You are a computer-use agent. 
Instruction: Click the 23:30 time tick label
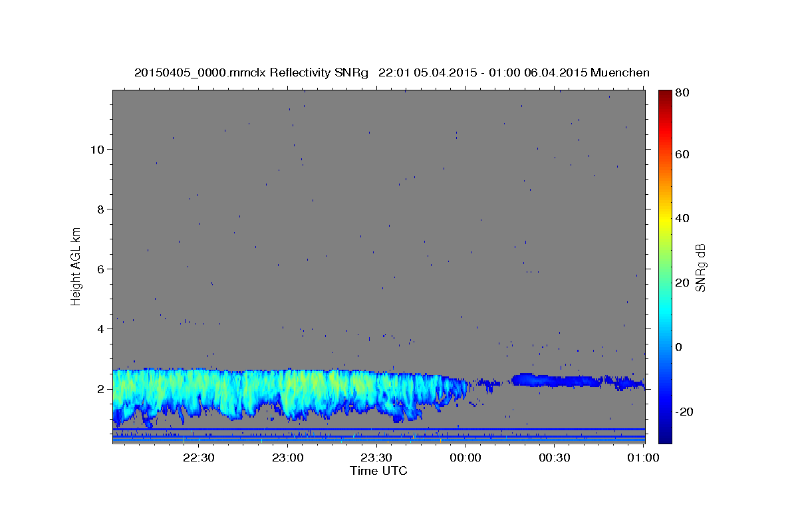tap(376, 458)
